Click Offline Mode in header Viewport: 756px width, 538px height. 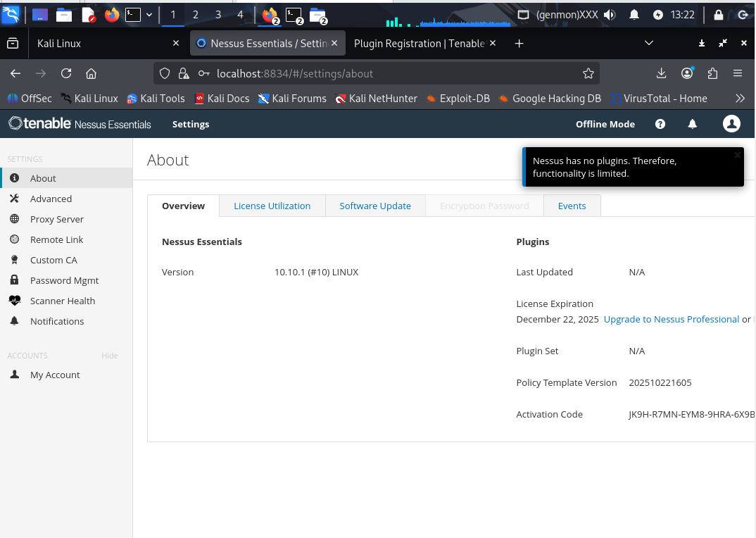tap(605, 125)
